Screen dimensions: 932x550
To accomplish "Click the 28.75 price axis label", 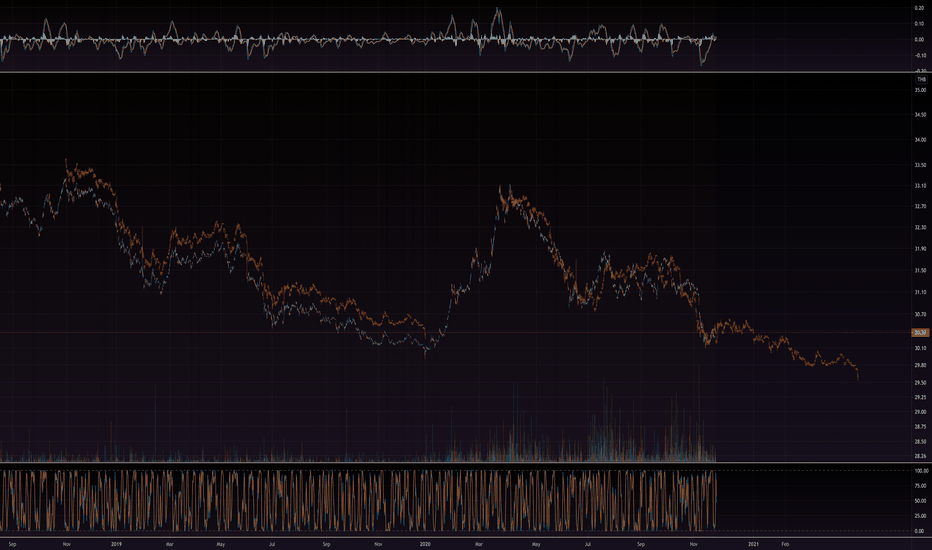I will 920,427.
